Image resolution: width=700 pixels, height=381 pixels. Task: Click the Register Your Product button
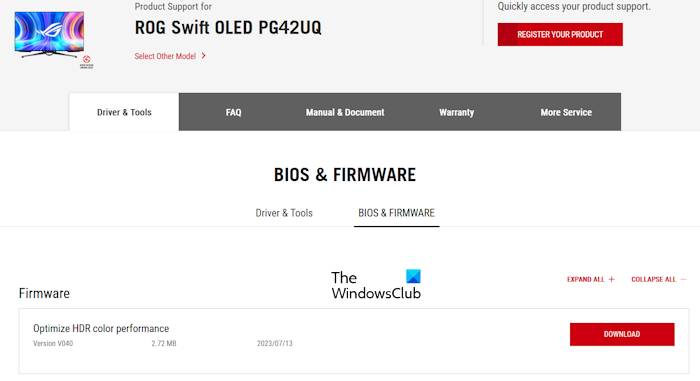click(x=560, y=34)
